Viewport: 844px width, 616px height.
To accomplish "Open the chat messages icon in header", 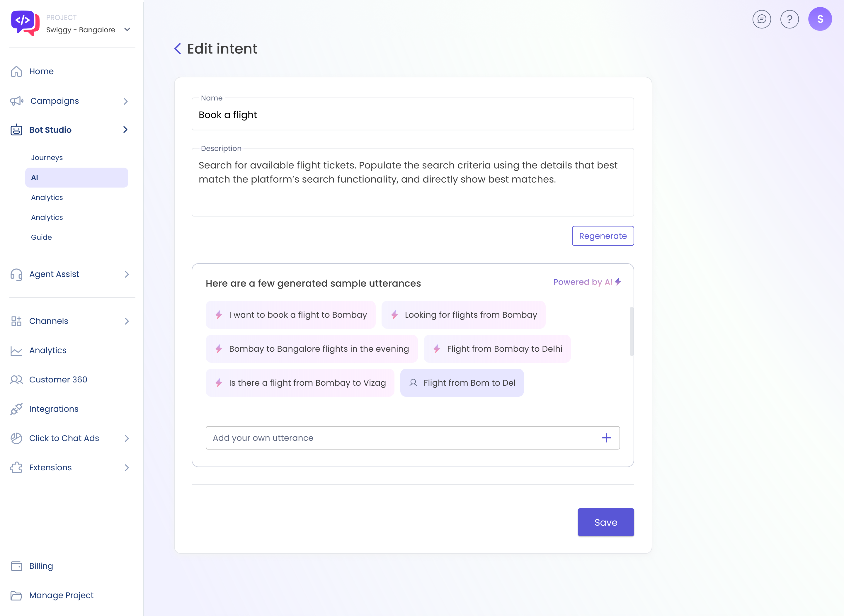I will 761,19.
